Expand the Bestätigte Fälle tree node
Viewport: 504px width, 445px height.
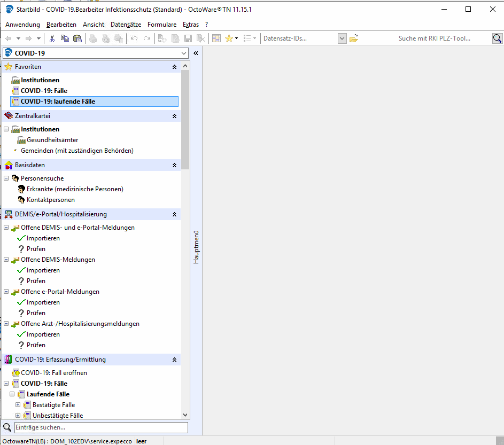18,405
